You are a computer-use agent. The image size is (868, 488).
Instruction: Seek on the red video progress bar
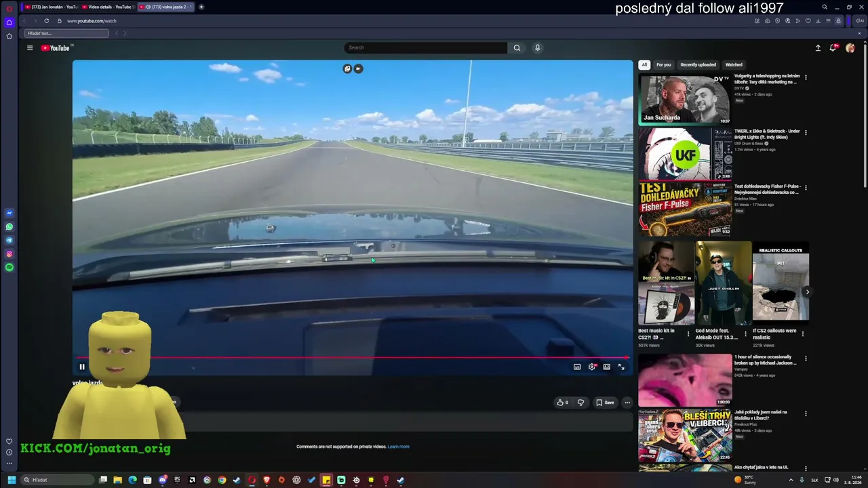(x=353, y=357)
